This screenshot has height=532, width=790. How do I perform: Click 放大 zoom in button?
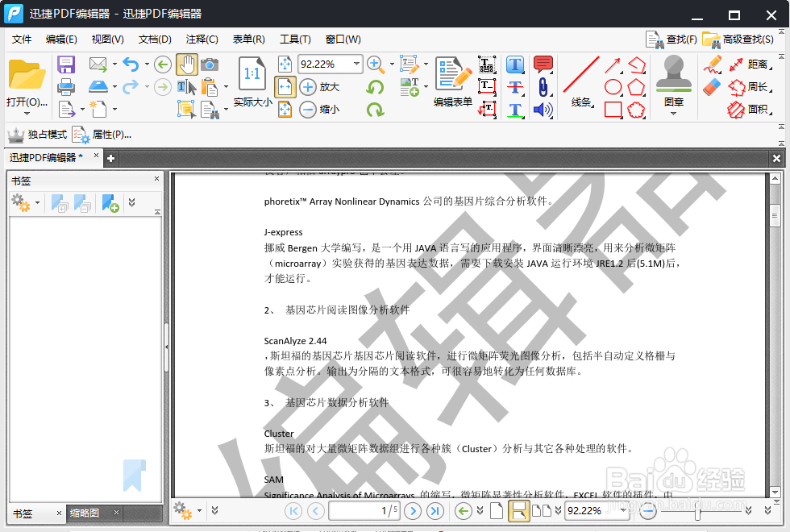click(320, 87)
